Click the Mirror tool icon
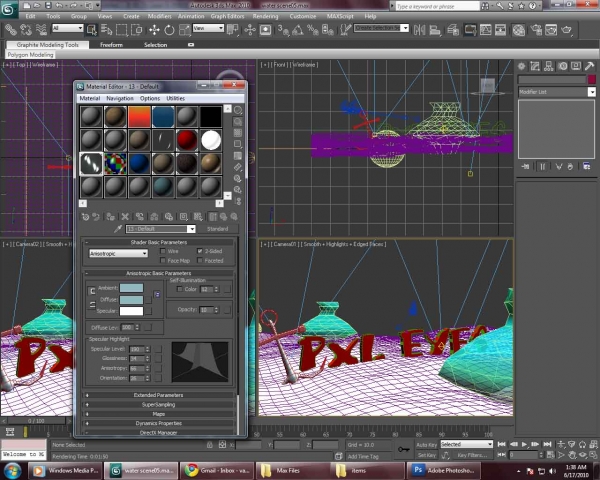 419,30
